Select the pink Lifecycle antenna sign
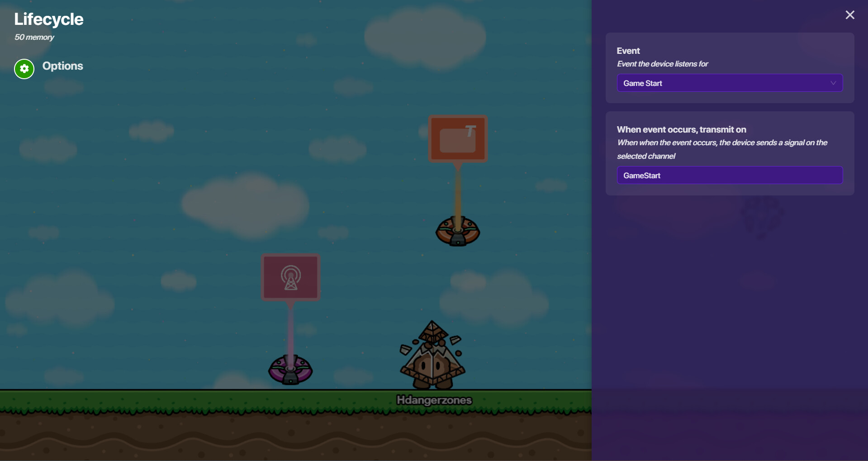Screen dimensions: 868x461 point(290,277)
